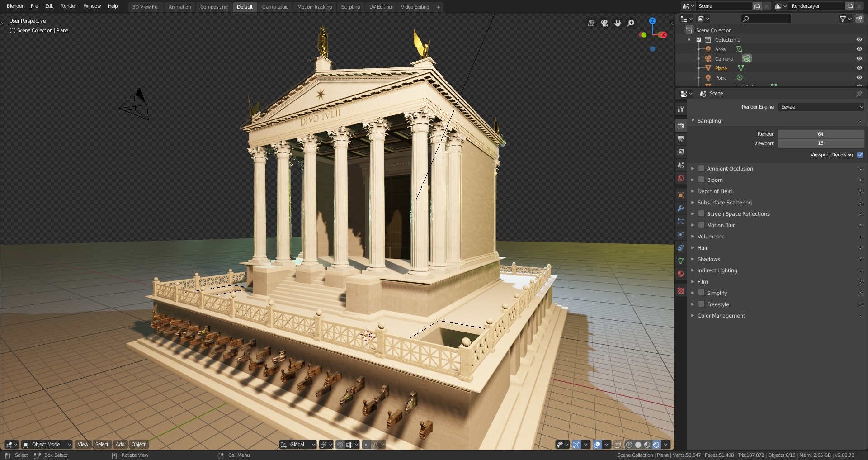
Task: Enable Motion Blur checkbox
Action: (x=702, y=225)
